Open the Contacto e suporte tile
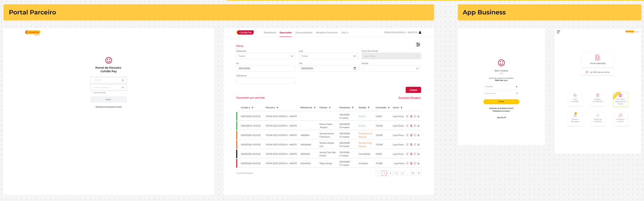 [620, 119]
